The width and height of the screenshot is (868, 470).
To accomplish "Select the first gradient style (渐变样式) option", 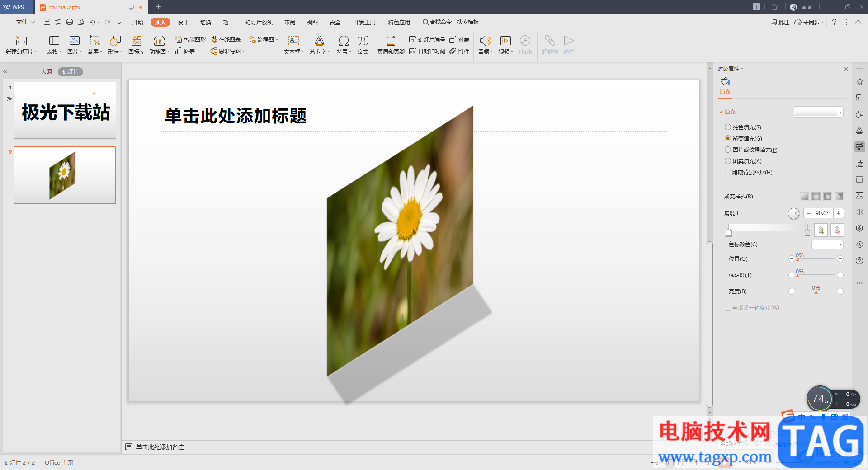I will 804,197.
